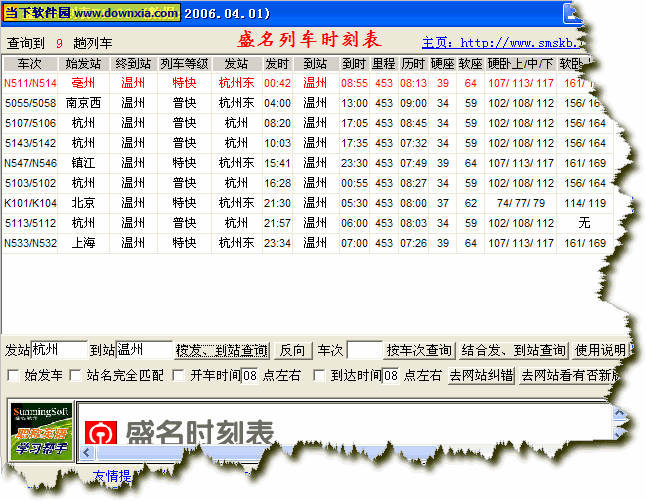Click the 开车时间 hour field showing 08

point(250,375)
